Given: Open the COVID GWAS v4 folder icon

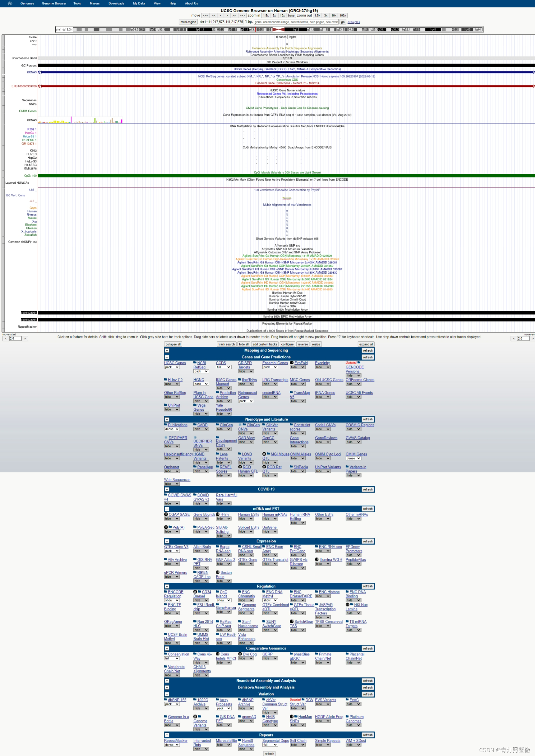Looking at the screenshot, I should (x=166, y=495).
